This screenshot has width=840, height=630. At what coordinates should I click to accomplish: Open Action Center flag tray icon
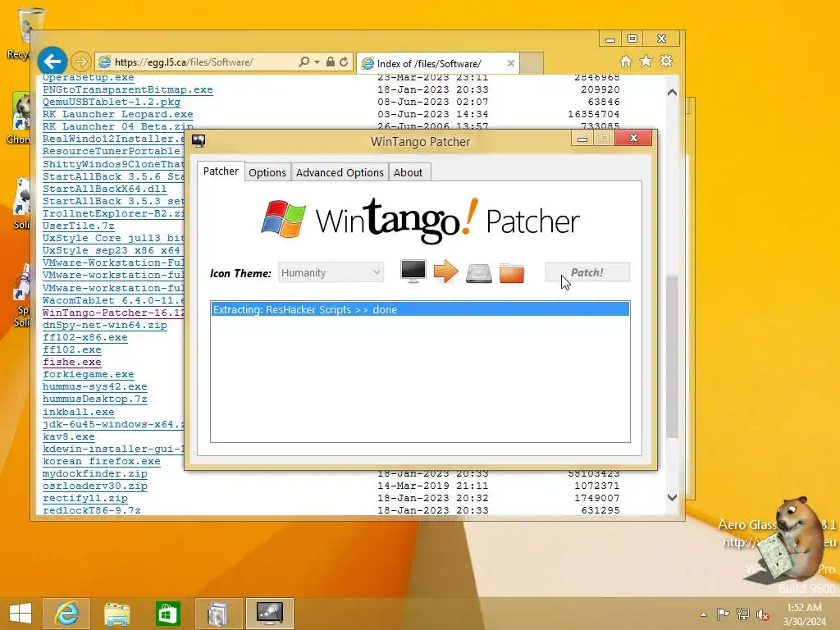(723, 614)
